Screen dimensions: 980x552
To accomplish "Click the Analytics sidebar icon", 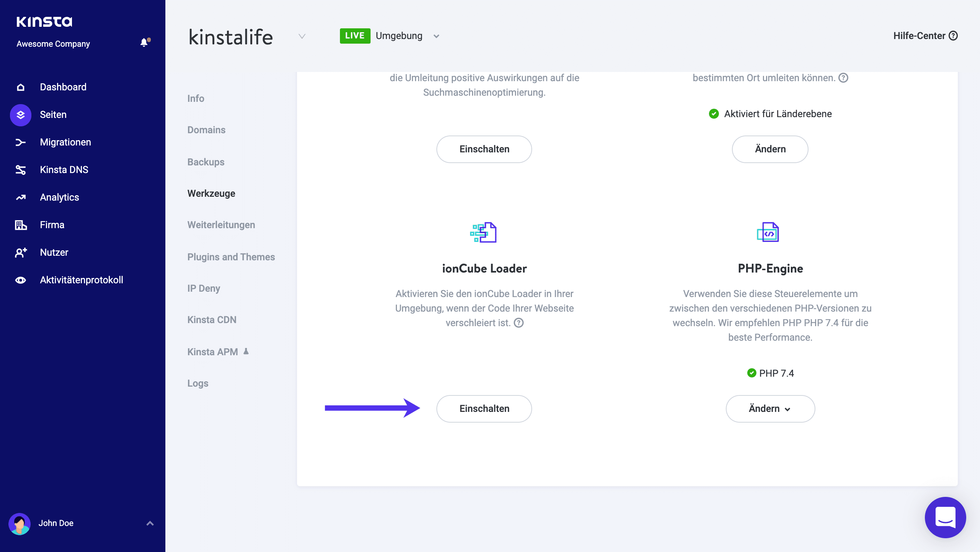I will tap(21, 197).
